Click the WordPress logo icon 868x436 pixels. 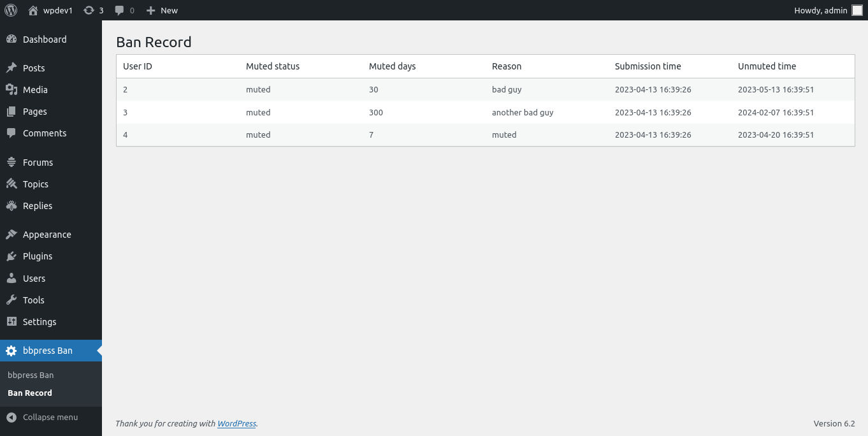[x=11, y=10]
